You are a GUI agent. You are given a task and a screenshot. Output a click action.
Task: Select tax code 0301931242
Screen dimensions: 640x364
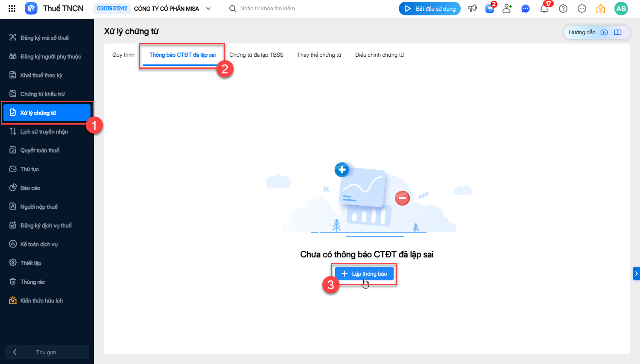point(112,9)
